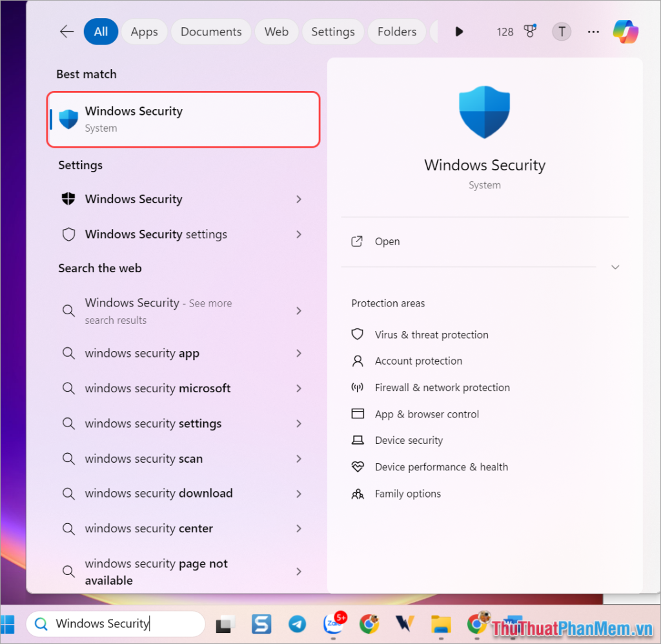Expand the Settings 'Windows Security settings' chevron
Image resolution: width=661 pixels, height=644 pixels.
pos(298,234)
